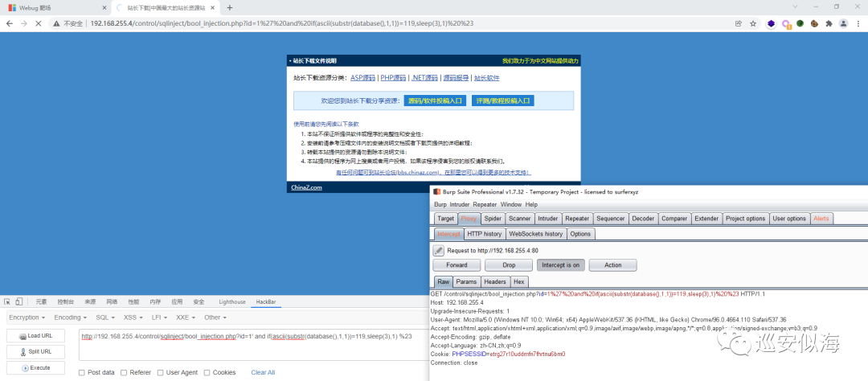Share this page via address bar icon
Screen dimensions: 868x381
pyautogui.click(x=739, y=24)
